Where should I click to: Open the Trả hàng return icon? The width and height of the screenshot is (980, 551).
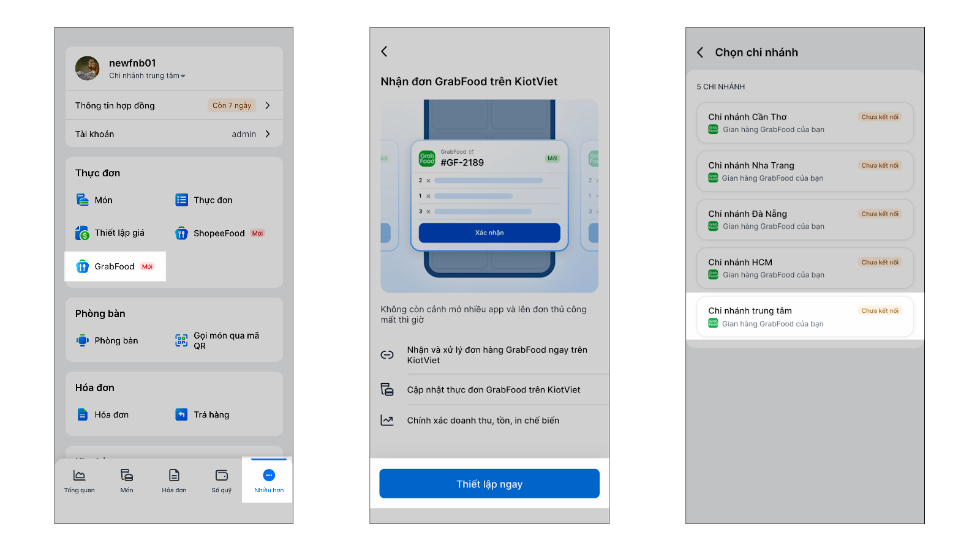(181, 414)
